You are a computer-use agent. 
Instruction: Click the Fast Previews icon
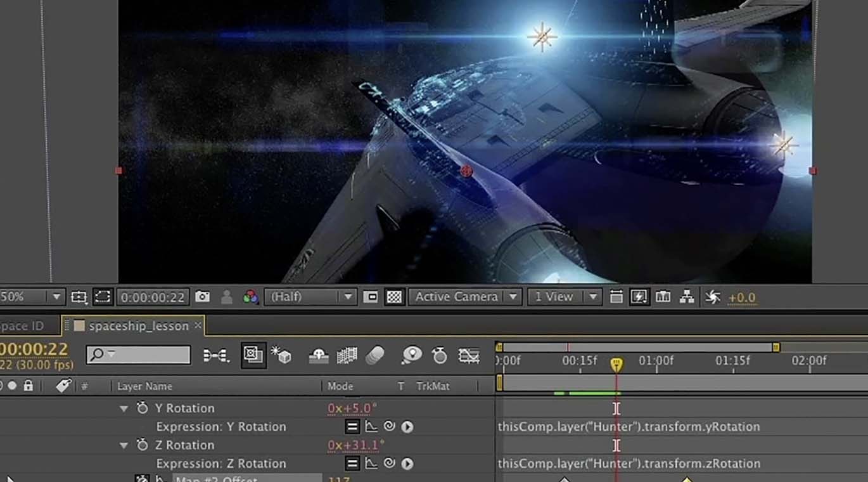[639, 296]
